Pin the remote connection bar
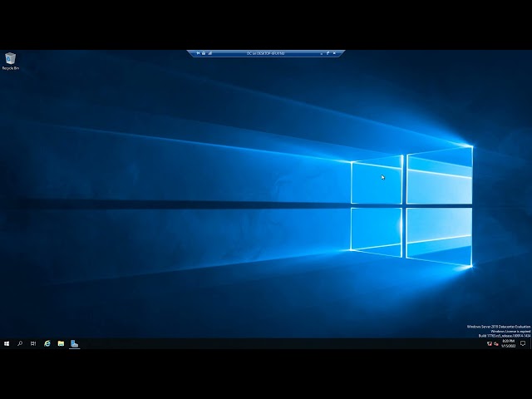Viewport: 532px width, 399px height. pos(198,53)
